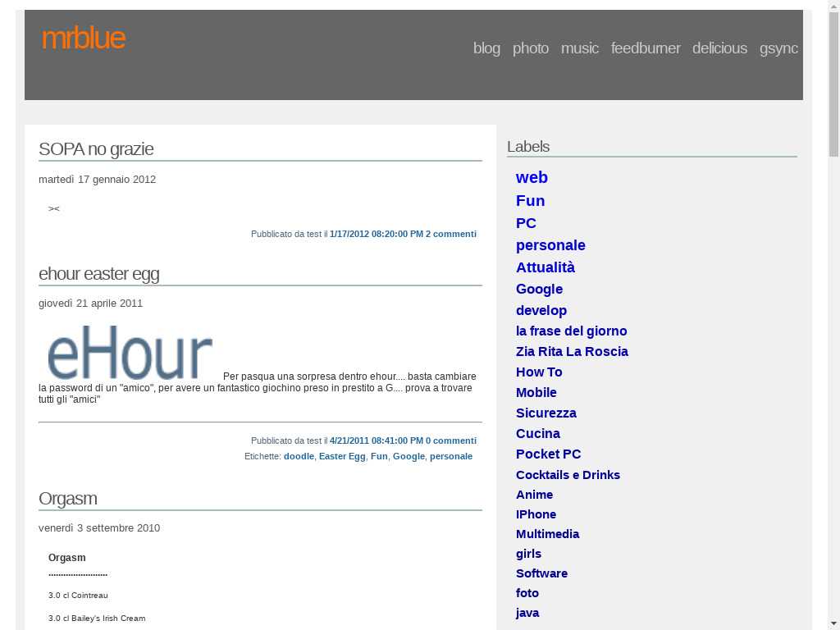Open the 4/21/2011 08:41:00 PM permalink
840x630 pixels.
pyautogui.click(x=377, y=441)
